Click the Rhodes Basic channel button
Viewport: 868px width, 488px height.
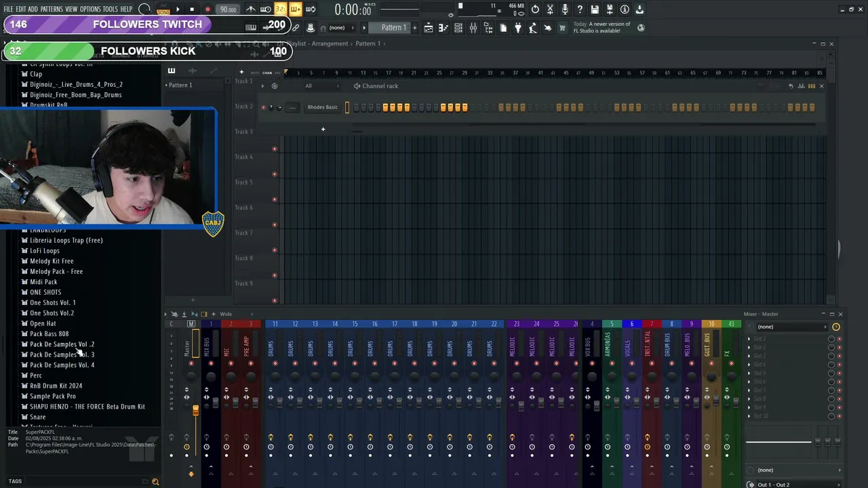(323, 107)
